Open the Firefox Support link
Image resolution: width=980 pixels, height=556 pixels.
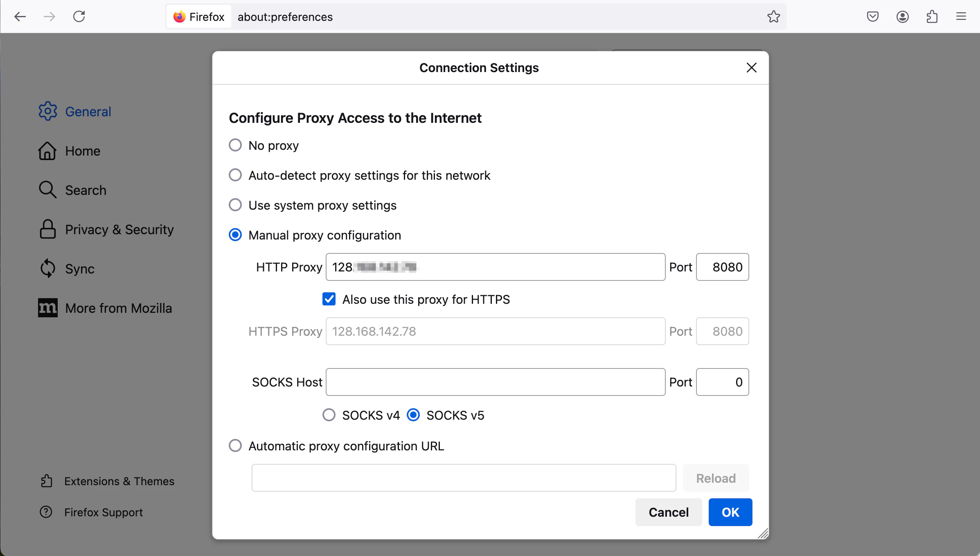click(103, 512)
